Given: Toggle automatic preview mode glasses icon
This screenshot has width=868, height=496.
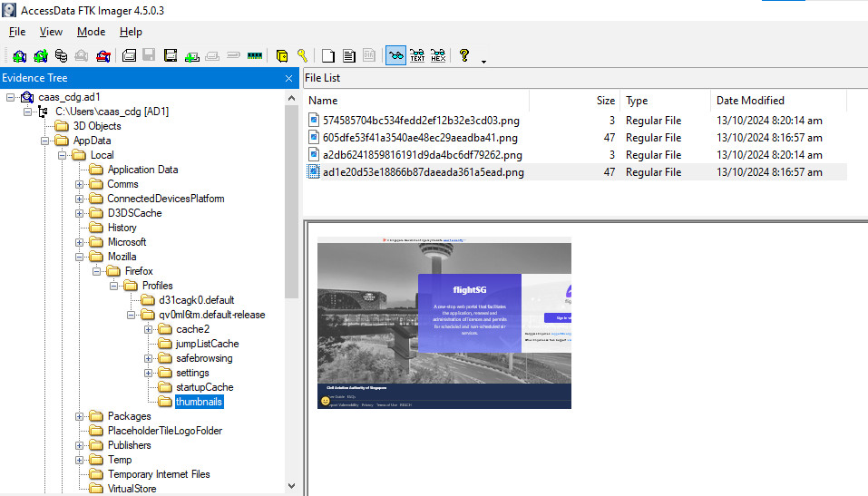Looking at the screenshot, I should (x=395, y=55).
